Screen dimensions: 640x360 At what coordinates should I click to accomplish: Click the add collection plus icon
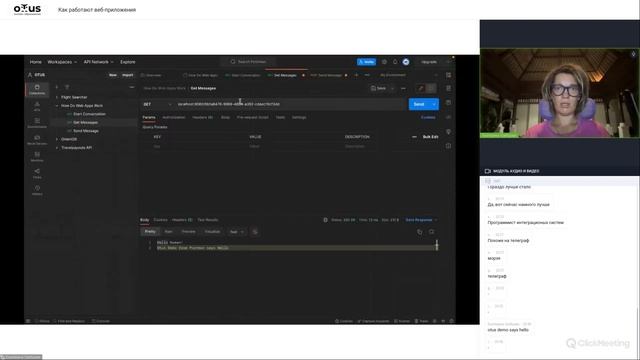click(x=57, y=87)
